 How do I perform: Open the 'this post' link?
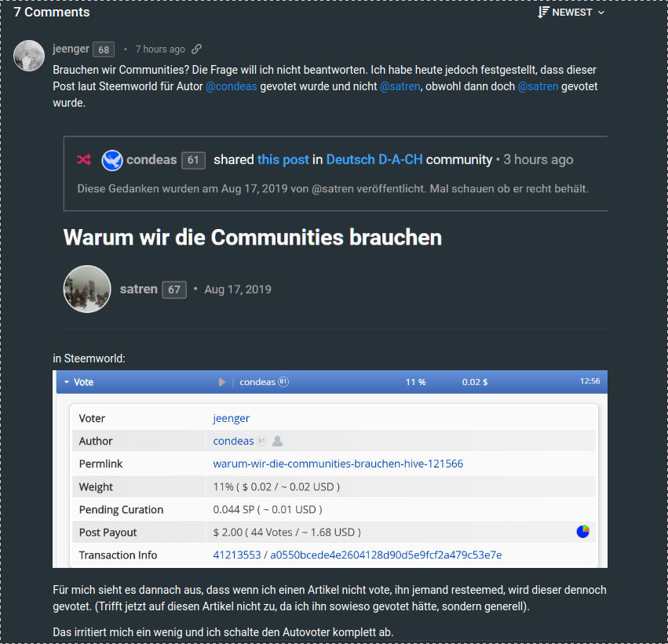[283, 159]
